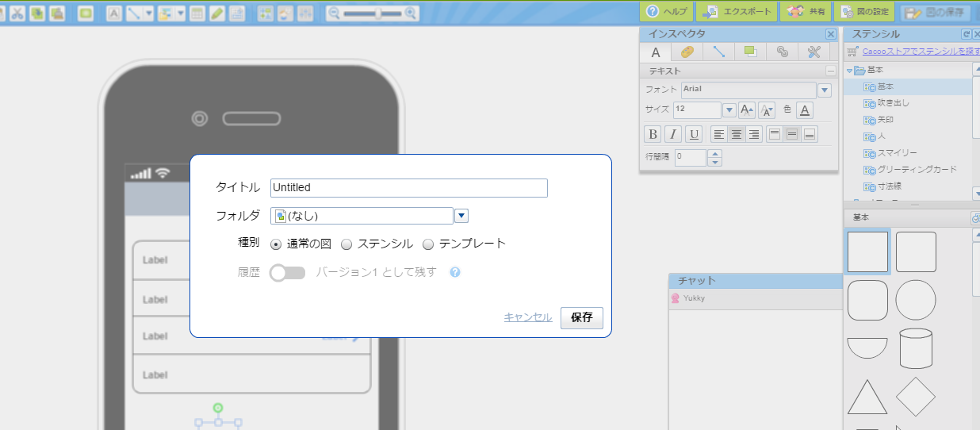Click the ヘルプ help button
The width and height of the screenshot is (980, 430).
pos(667,12)
